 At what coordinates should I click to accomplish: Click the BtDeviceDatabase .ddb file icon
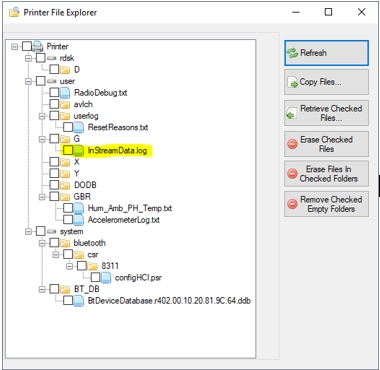click(78, 301)
